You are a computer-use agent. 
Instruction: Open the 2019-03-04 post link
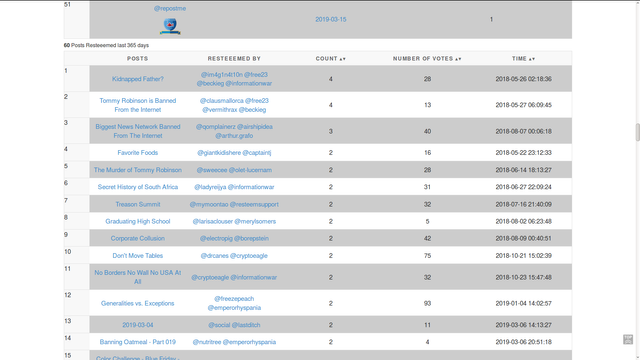138,325
